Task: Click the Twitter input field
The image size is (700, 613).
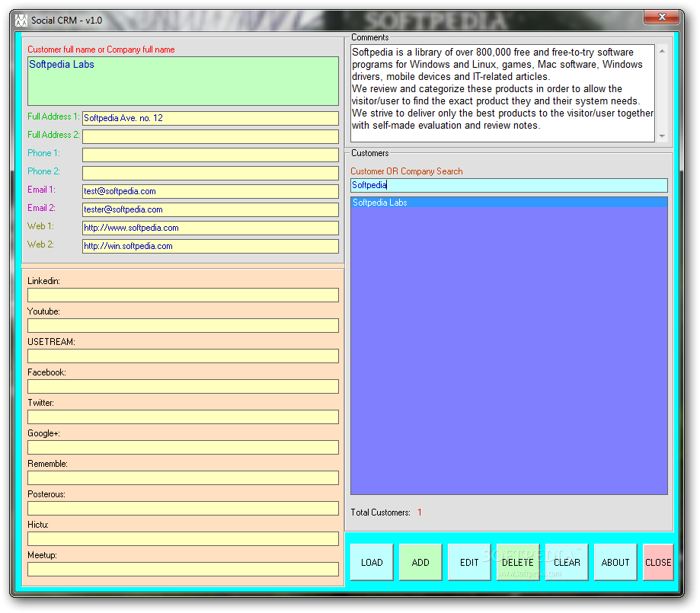Action: 183,417
